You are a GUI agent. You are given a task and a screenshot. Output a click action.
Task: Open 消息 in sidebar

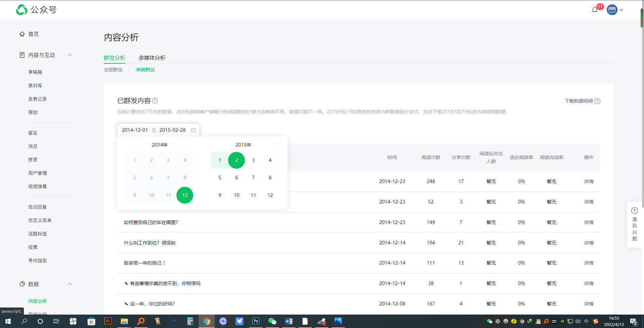33,146
